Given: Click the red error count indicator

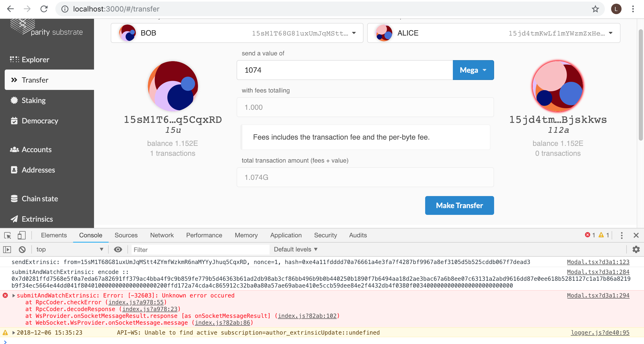Looking at the screenshot, I should pos(590,235).
